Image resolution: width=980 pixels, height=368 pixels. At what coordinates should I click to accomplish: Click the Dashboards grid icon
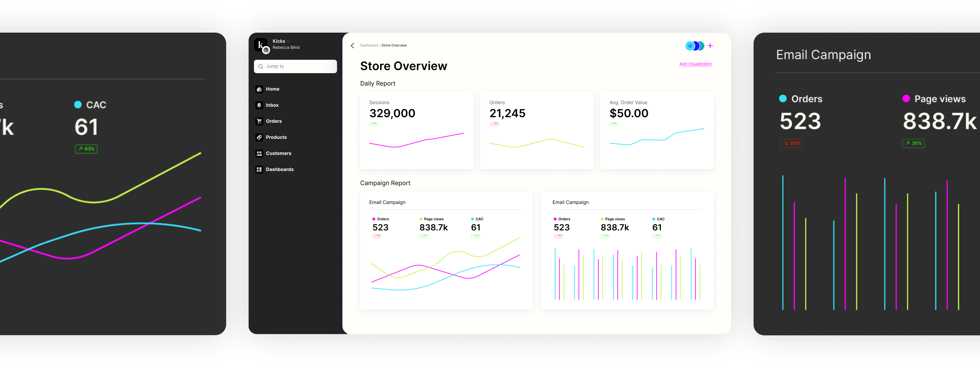(x=259, y=170)
